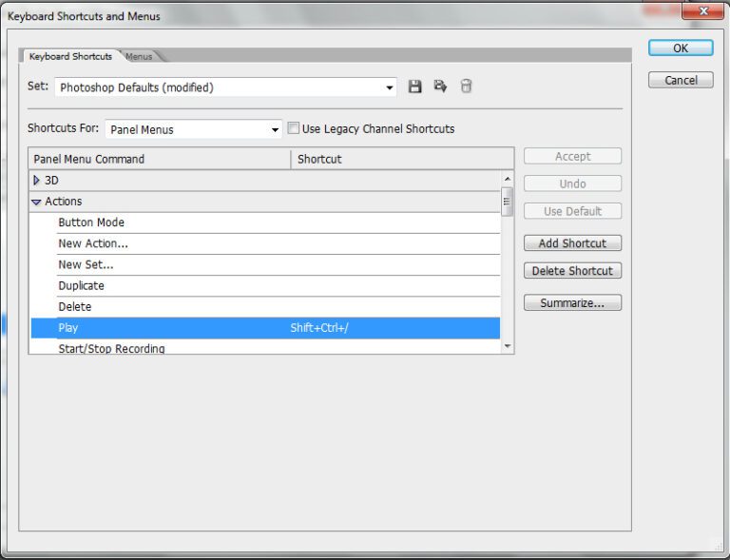Screen dimensions: 730x560
Task: Click the delete shortcut set trash icon
Action: pos(466,87)
